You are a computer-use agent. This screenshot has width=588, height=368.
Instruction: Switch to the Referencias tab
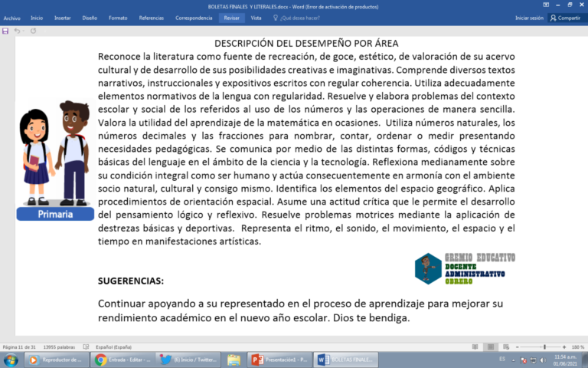(x=151, y=18)
